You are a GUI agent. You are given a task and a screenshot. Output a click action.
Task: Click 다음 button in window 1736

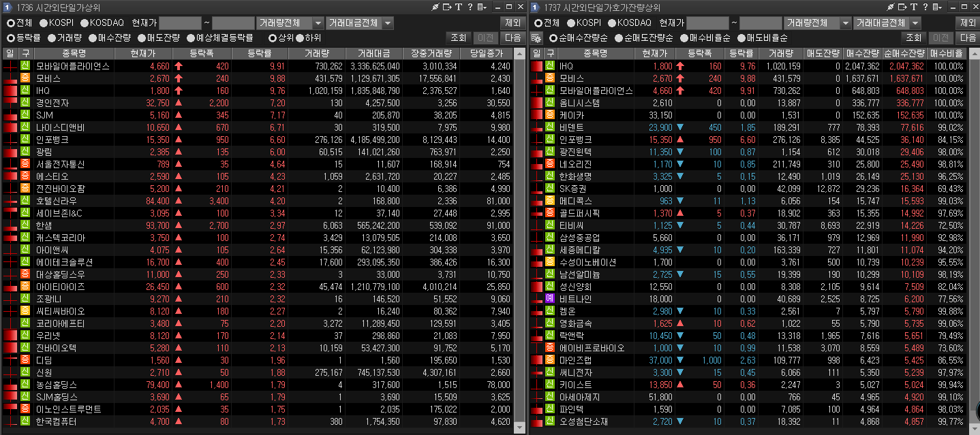[x=512, y=37]
